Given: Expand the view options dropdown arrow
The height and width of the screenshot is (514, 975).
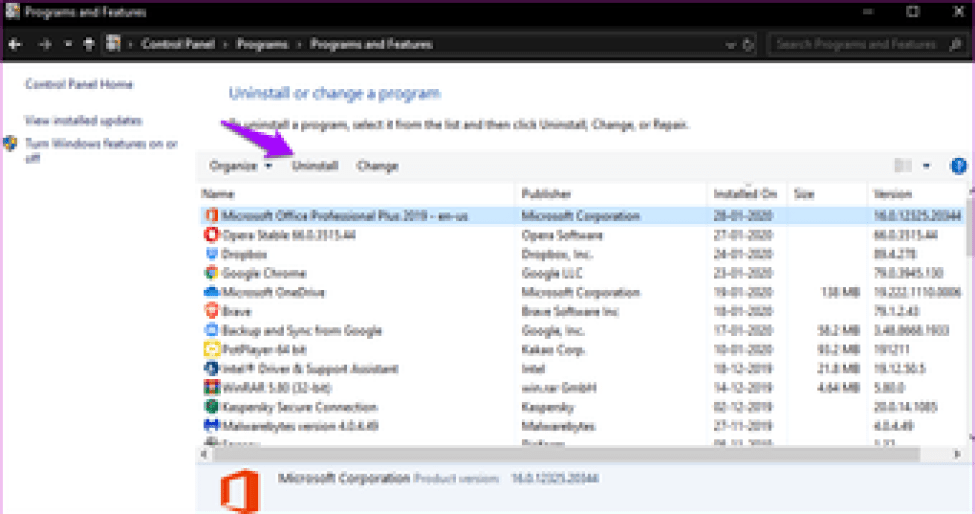Looking at the screenshot, I should (926, 166).
